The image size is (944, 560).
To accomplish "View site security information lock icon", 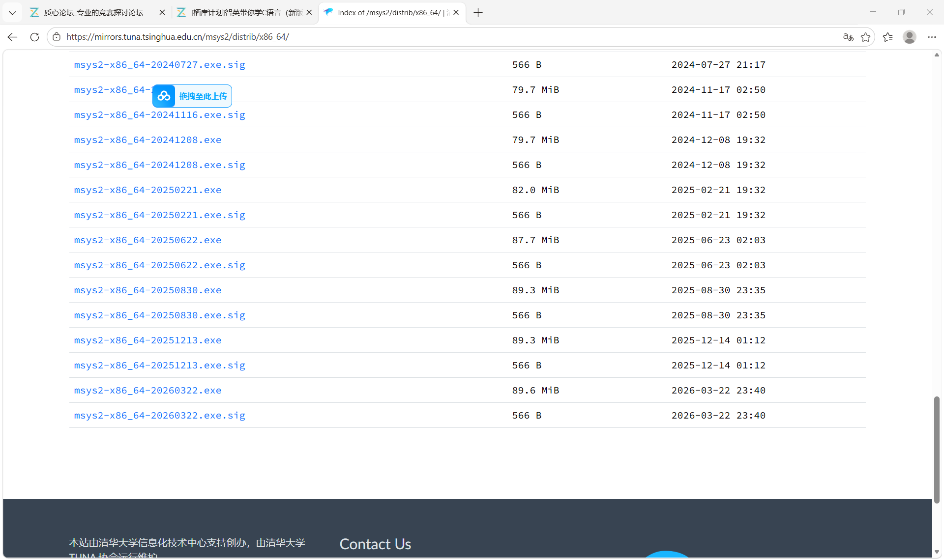I will [57, 37].
